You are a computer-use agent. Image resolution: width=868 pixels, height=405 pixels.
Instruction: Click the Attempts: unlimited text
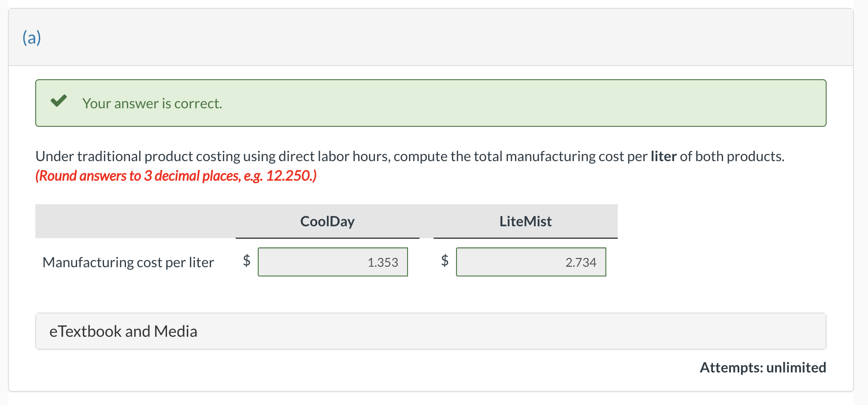point(763,368)
